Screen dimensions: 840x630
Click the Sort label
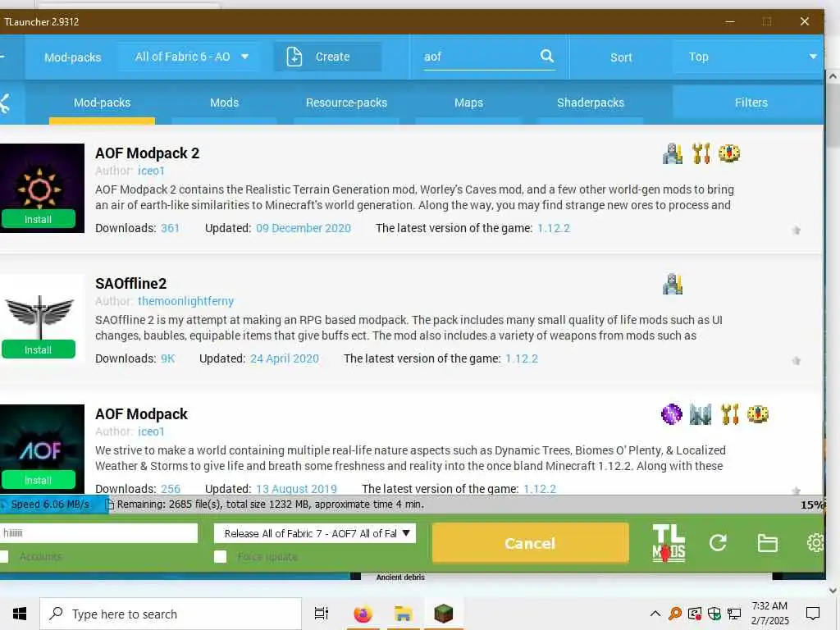point(621,57)
